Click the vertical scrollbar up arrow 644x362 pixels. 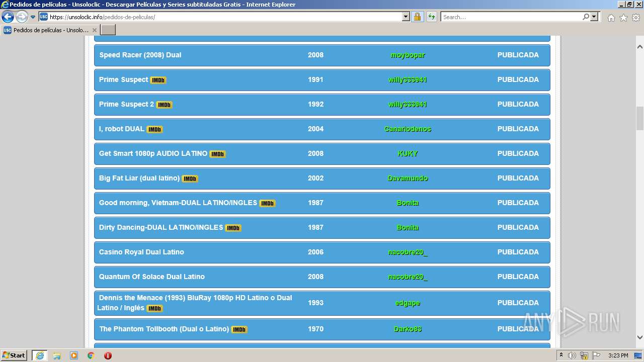640,47
